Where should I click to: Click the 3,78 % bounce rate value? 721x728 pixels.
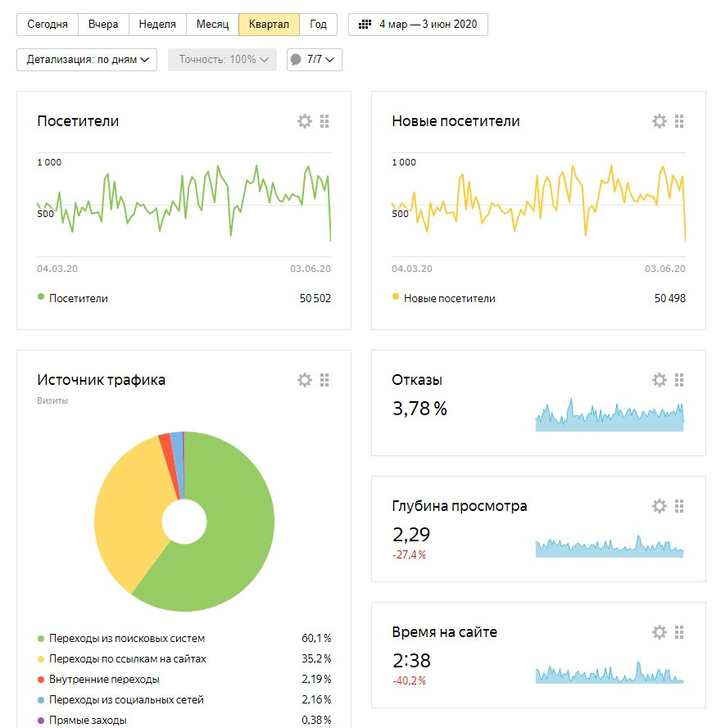[x=419, y=409]
